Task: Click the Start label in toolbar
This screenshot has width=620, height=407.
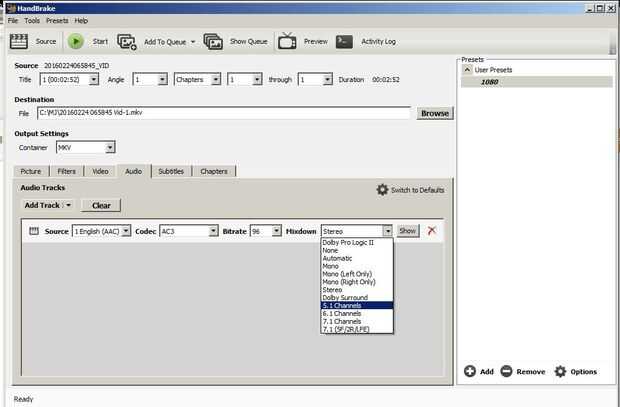Action: click(100, 42)
